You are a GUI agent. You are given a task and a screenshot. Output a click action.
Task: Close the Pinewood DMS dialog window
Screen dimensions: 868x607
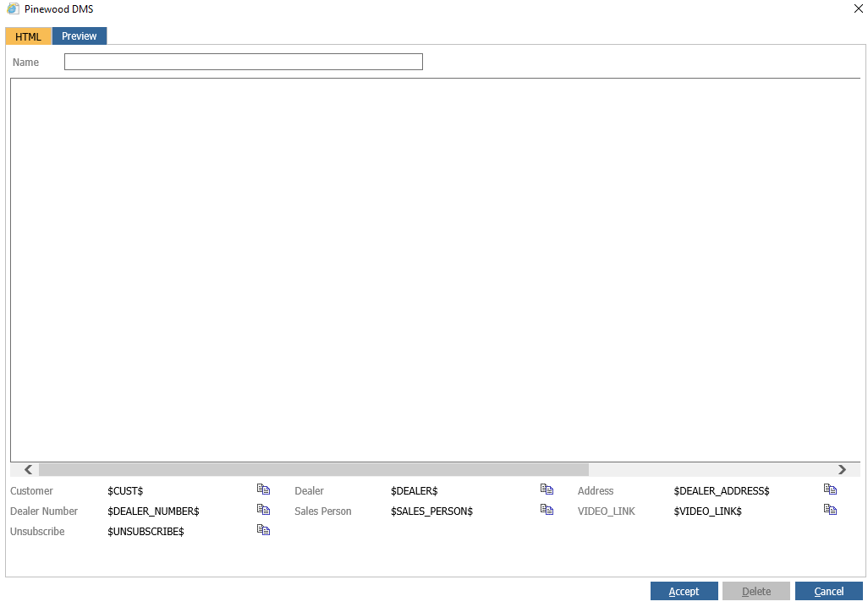858,8
